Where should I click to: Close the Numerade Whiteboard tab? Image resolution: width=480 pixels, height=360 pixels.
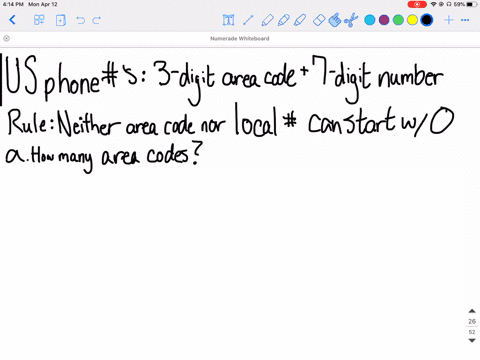pyautogui.click(x=6, y=38)
